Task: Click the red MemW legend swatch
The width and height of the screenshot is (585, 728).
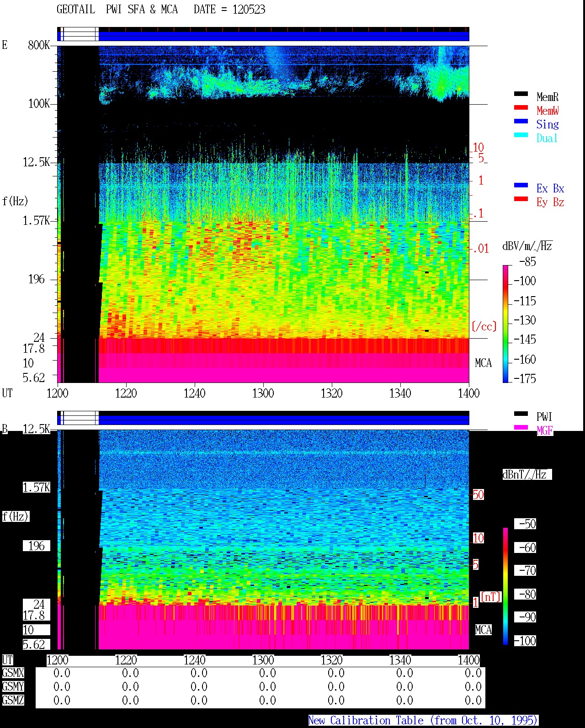Action: pos(521,107)
